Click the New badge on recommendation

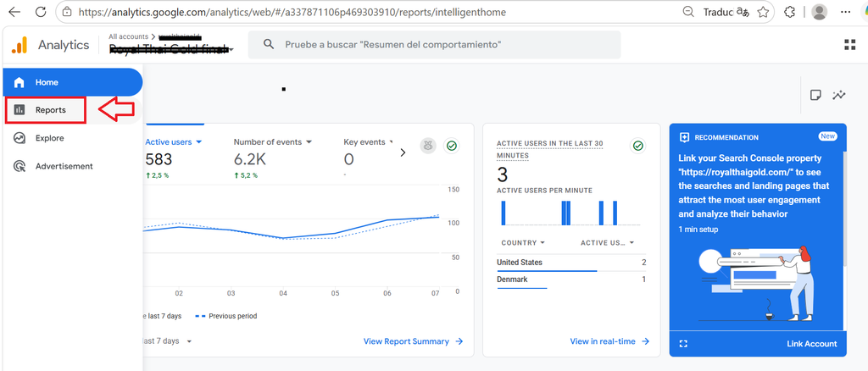pyautogui.click(x=828, y=136)
